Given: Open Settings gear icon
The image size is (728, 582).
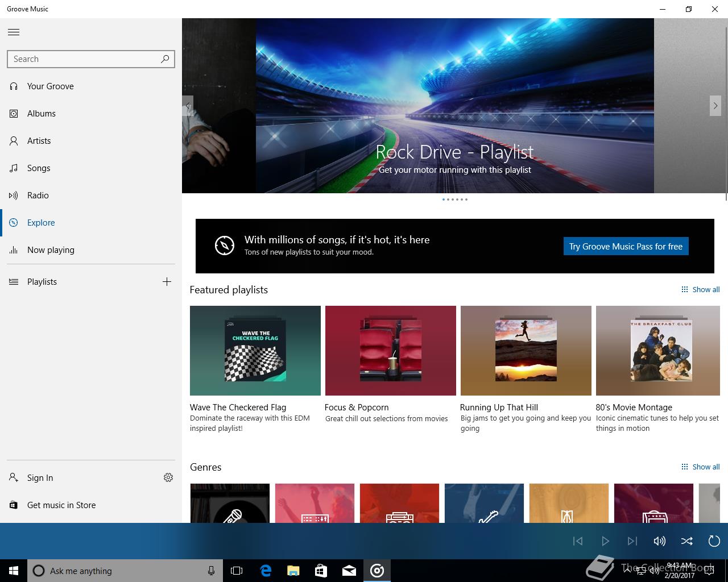Looking at the screenshot, I should pos(168,478).
